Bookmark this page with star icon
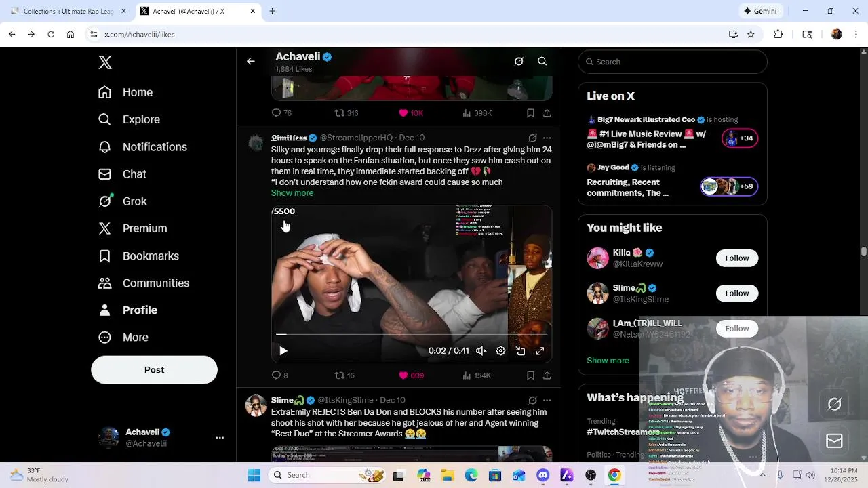868x488 pixels. (751, 34)
